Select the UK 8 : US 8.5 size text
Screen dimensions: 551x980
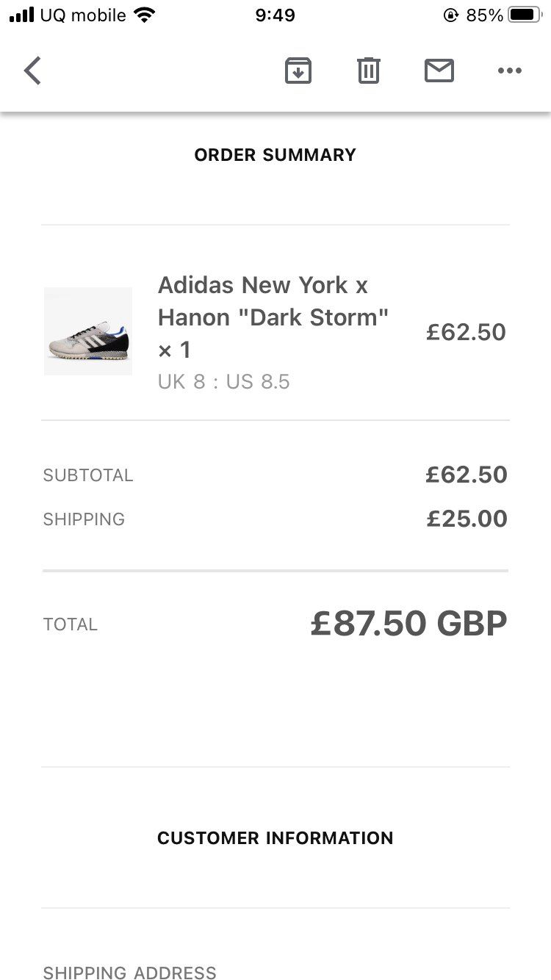[224, 382]
